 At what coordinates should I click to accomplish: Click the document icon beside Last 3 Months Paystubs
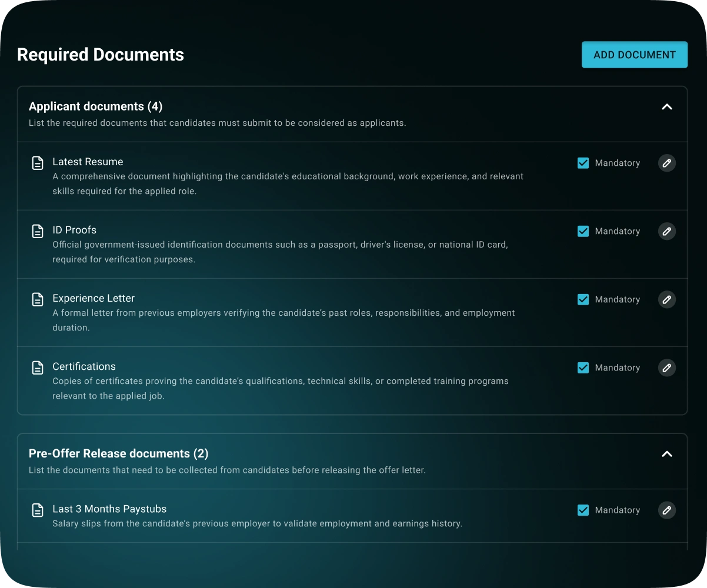click(x=38, y=509)
